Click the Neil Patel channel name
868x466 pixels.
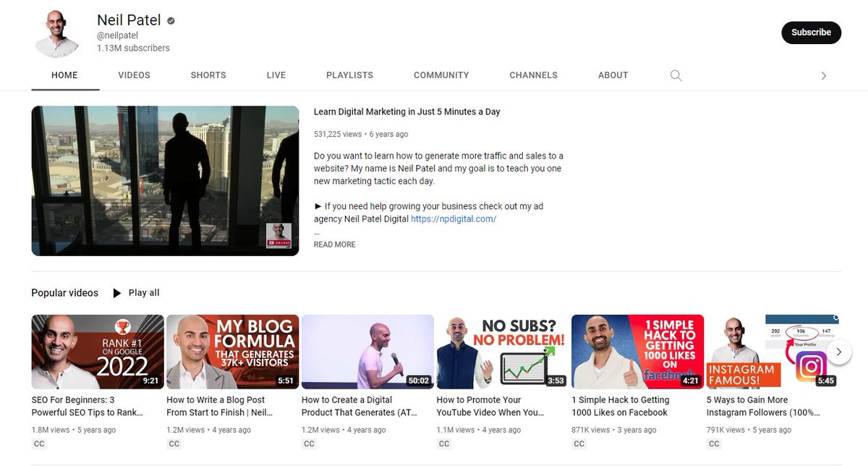point(129,20)
